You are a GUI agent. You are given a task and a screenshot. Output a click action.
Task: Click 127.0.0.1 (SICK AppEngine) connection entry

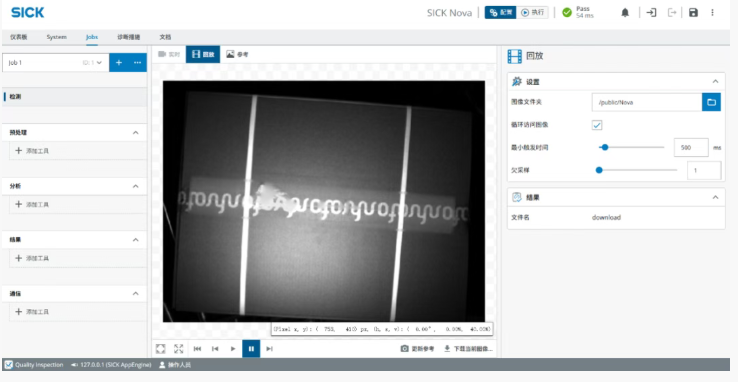click(x=111, y=365)
